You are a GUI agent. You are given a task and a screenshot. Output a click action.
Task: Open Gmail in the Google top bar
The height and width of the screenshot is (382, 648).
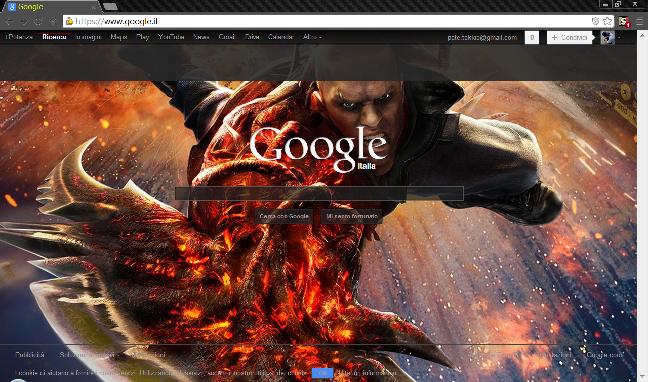point(227,37)
